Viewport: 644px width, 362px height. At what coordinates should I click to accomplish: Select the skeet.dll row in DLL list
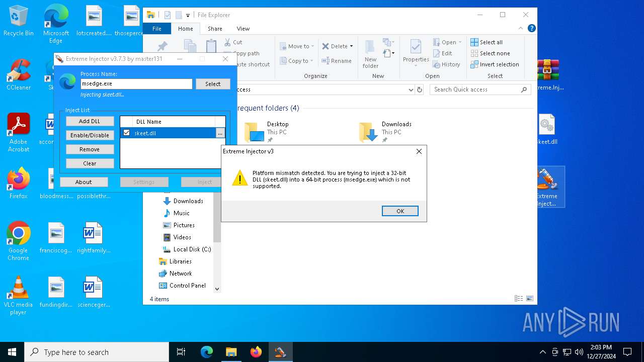(173, 133)
